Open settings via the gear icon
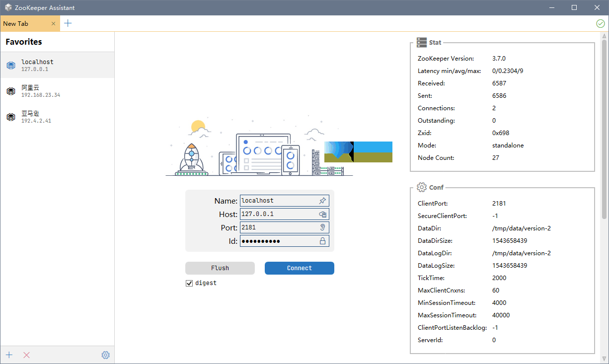Screen dimensions: 609x364 coord(105,355)
